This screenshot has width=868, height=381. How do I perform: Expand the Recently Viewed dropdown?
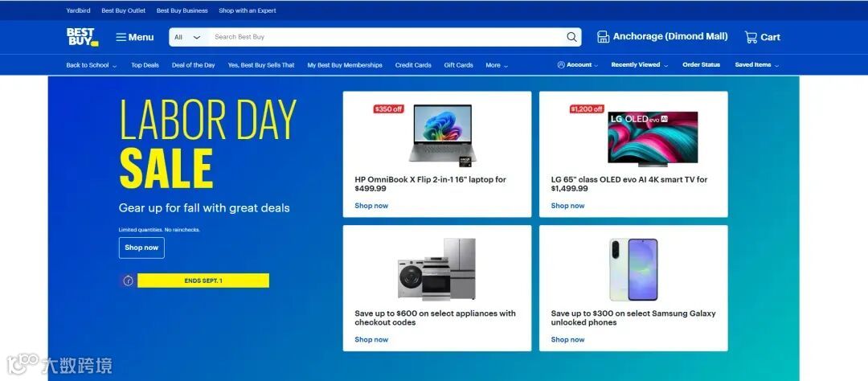point(640,65)
